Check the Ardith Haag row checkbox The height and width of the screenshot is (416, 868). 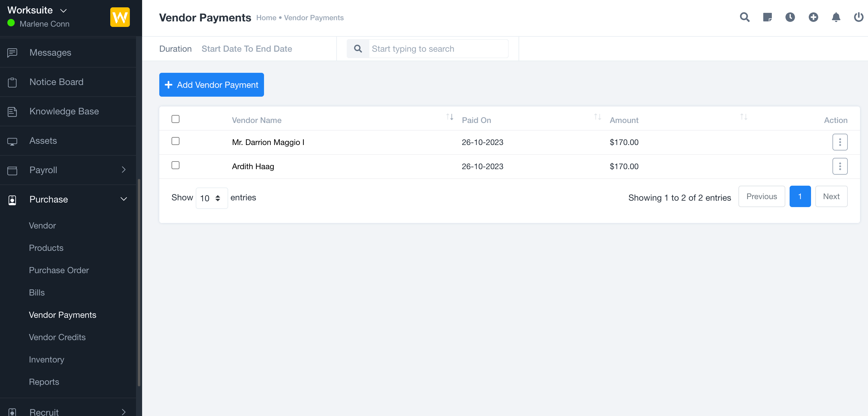click(x=175, y=165)
